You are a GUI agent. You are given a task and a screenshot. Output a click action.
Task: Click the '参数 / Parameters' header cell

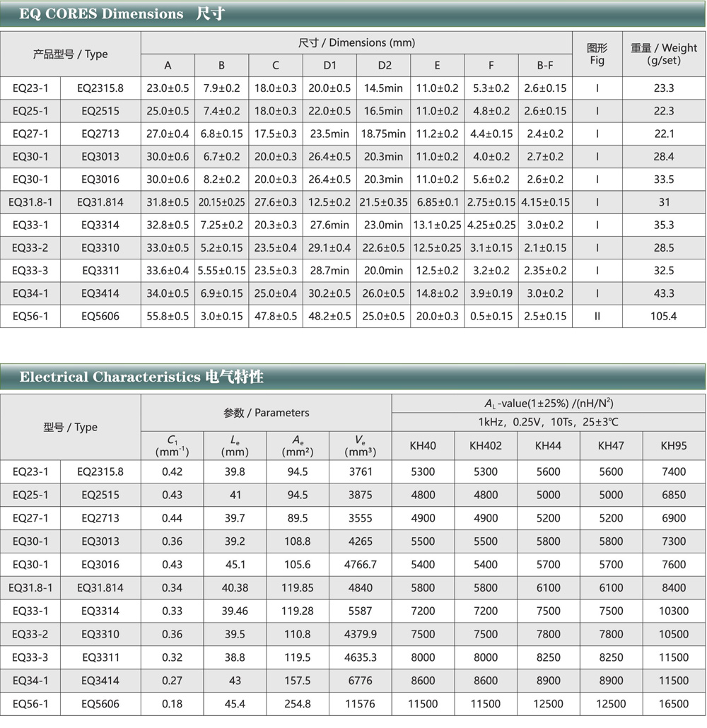pyautogui.click(x=266, y=413)
